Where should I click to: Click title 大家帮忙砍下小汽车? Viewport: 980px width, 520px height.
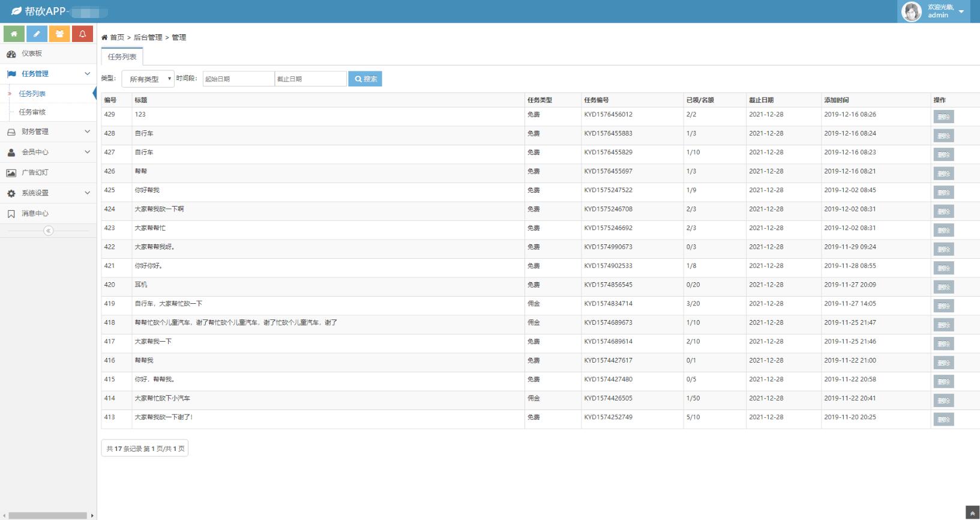coord(162,398)
